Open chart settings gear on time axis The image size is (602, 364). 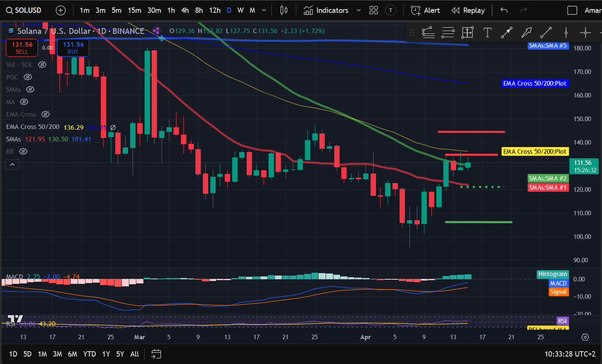coord(585,337)
